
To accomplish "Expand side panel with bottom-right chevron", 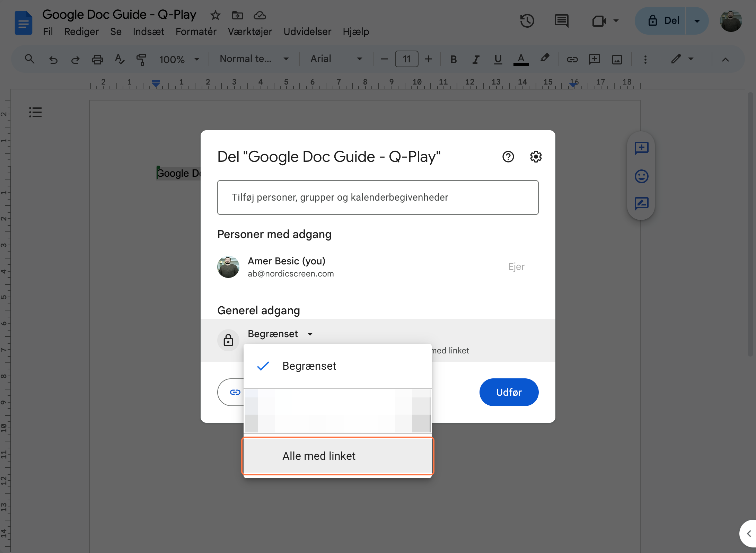I will (x=748, y=534).
